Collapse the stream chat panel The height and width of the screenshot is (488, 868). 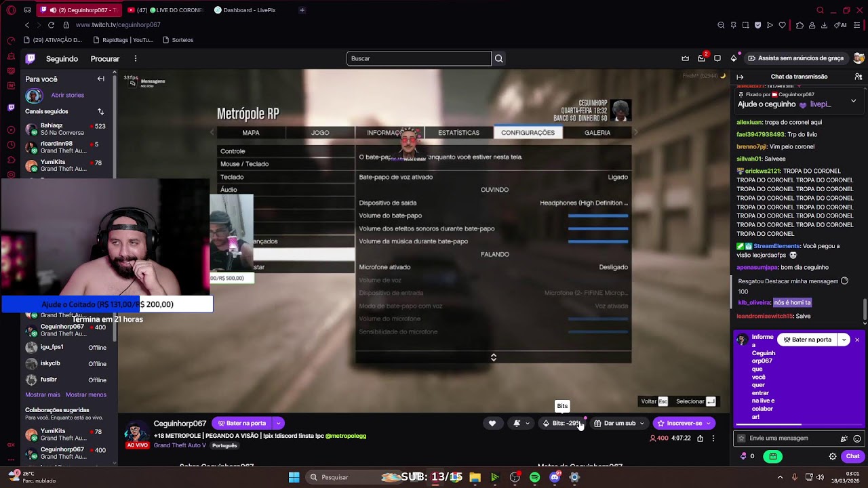click(740, 77)
